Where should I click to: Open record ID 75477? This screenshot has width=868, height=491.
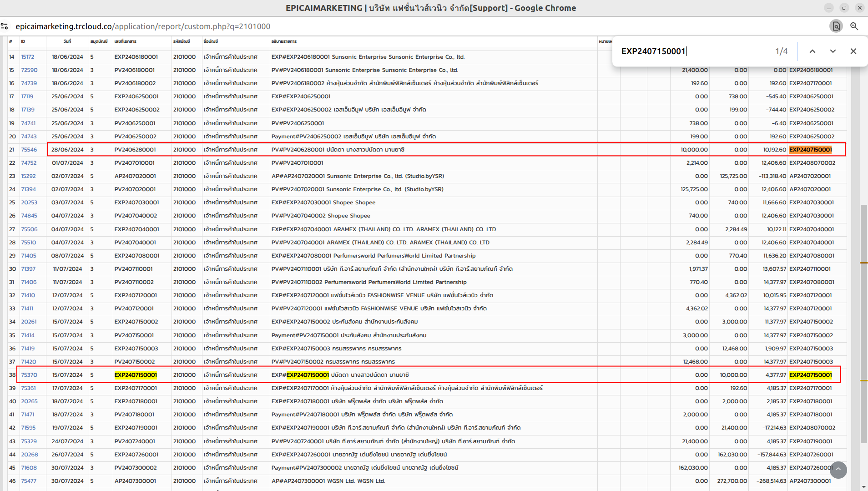pyautogui.click(x=29, y=481)
